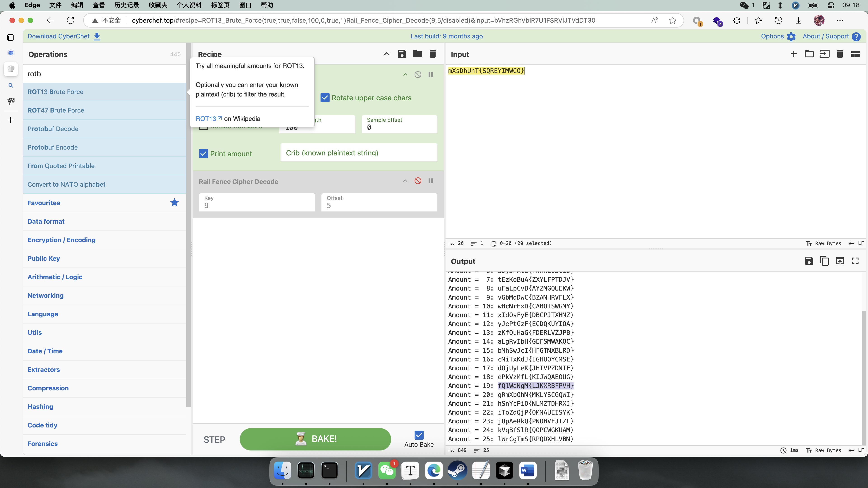The image size is (868, 488).
Task: Click the Rail Fence Key field
Action: 257,202
